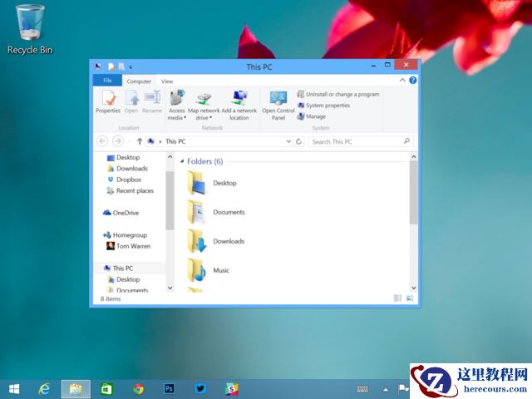Click the Properties ribbon icon
532x399 pixels.
(108, 101)
